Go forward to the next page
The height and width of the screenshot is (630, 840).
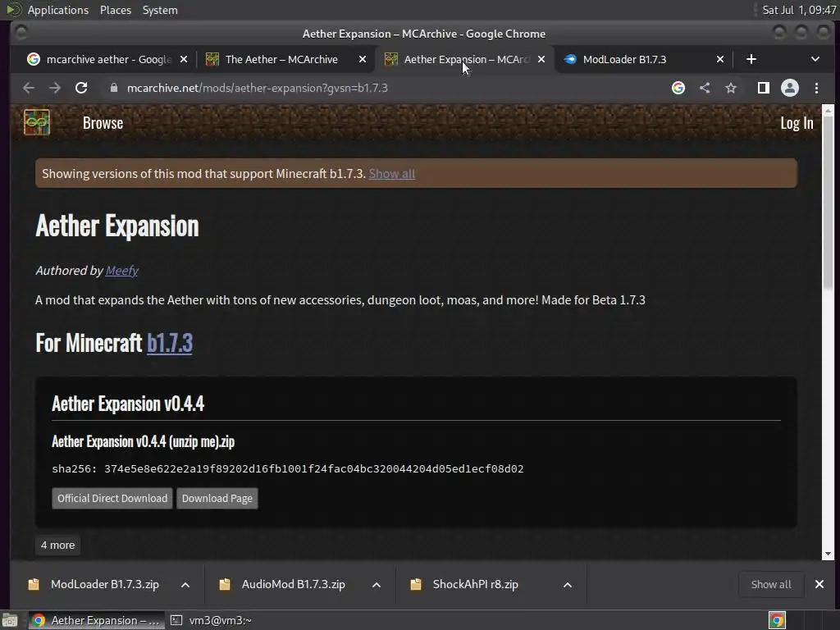point(55,88)
